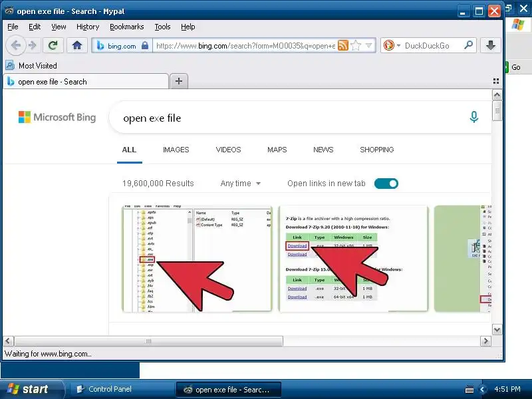Open the Tools menu
The image size is (532, 399).
pos(162,27)
